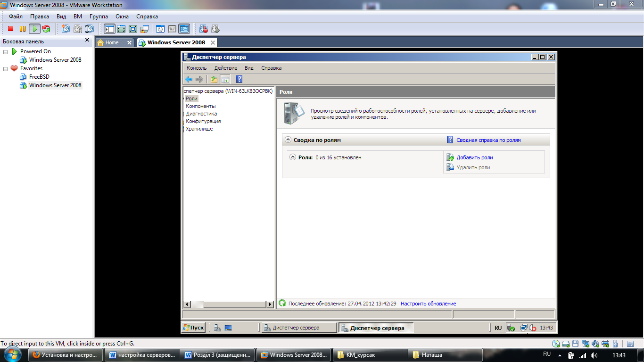Select Конфигурация in the tree

tap(203, 121)
